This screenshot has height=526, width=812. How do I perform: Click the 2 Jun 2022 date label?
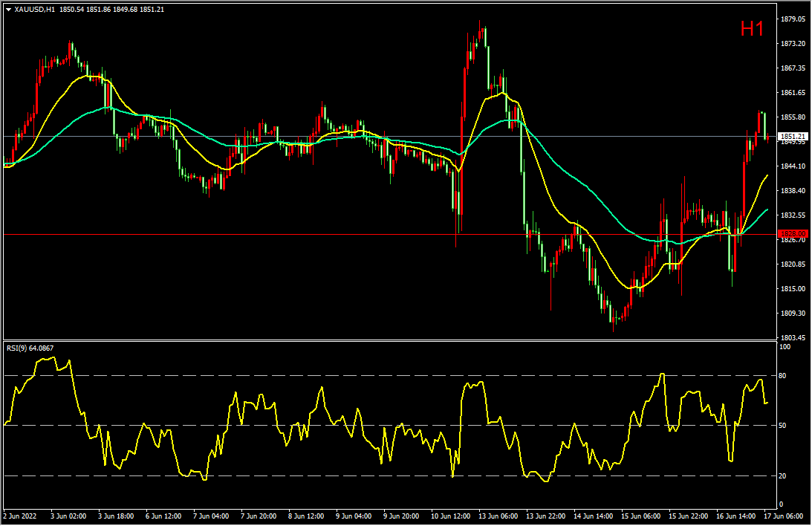(x=20, y=516)
